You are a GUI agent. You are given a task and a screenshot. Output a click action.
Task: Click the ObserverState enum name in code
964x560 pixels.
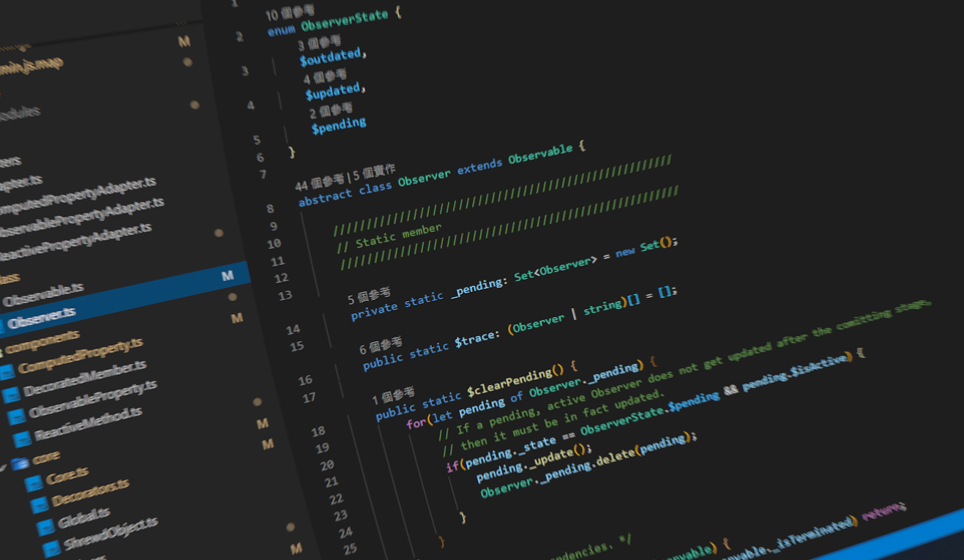tap(344, 20)
